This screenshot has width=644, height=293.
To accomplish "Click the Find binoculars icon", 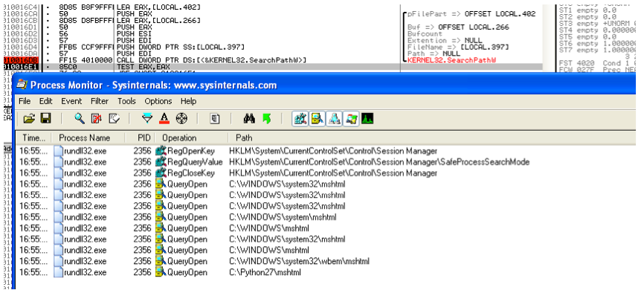I will pos(249,119).
